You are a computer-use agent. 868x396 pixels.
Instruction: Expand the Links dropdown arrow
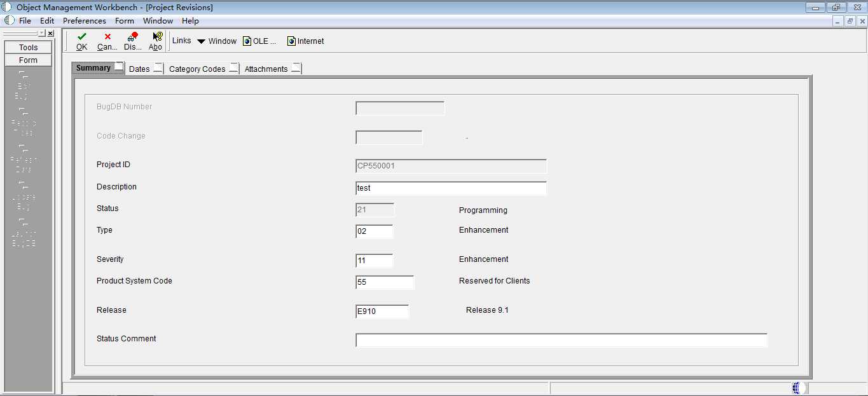pos(201,41)
